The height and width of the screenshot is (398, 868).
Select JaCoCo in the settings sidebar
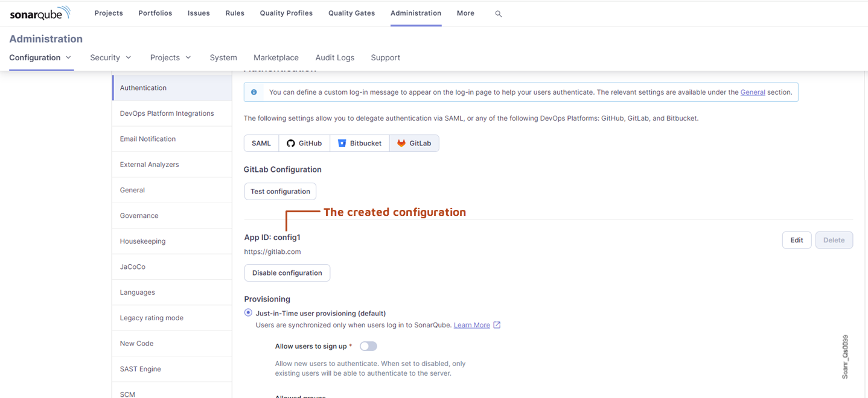point(132,267)
